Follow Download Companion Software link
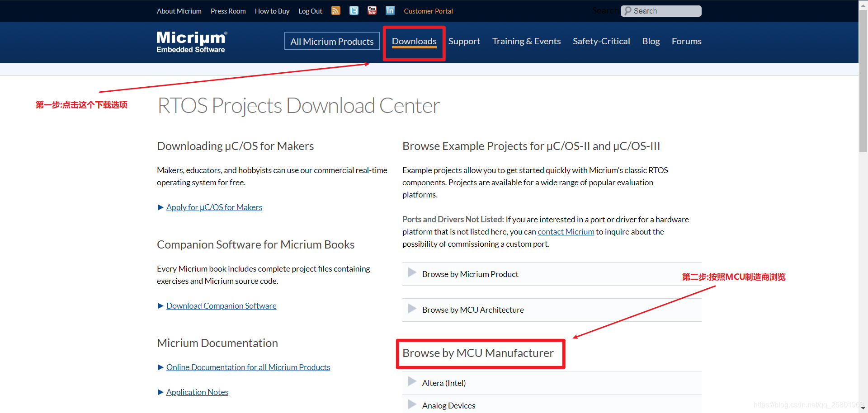The height and width of the screenshot is (413, 868). (x=222, y=306)
